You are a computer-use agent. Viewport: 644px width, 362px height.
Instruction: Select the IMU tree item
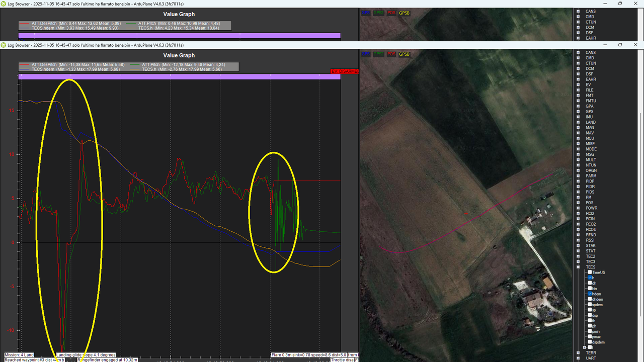click(x=590, y=117)
